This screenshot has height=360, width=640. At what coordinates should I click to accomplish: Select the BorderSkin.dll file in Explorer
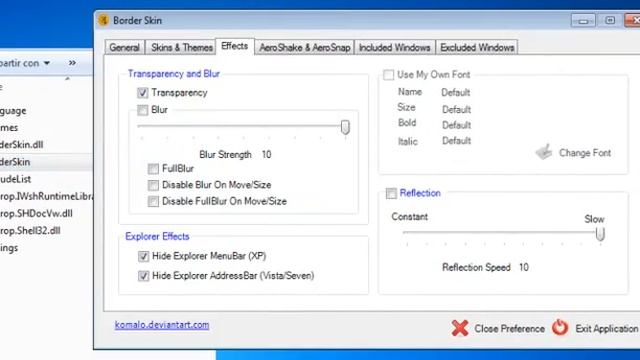point(22,144)
